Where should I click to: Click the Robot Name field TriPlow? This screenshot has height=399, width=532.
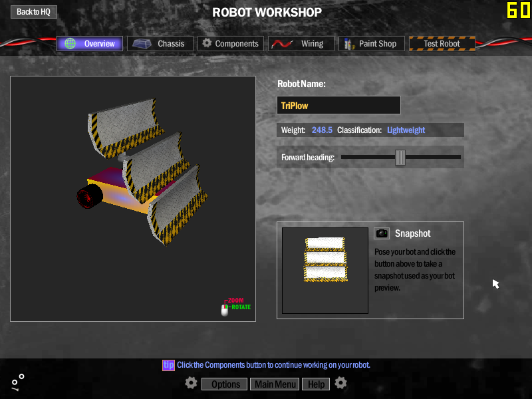pyautogui.click(x=338, y=105)
